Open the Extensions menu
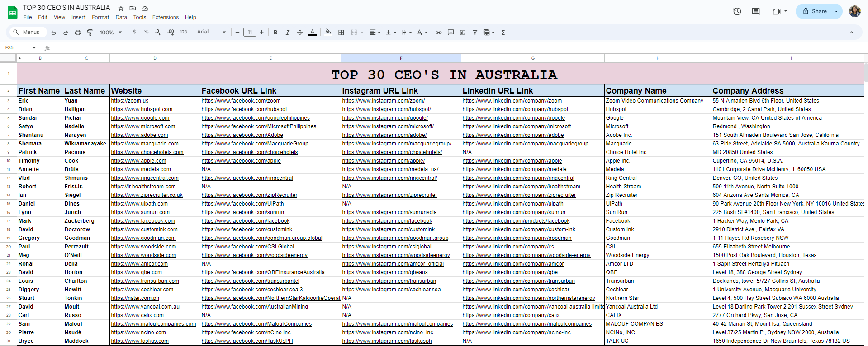 click(166, 17)
